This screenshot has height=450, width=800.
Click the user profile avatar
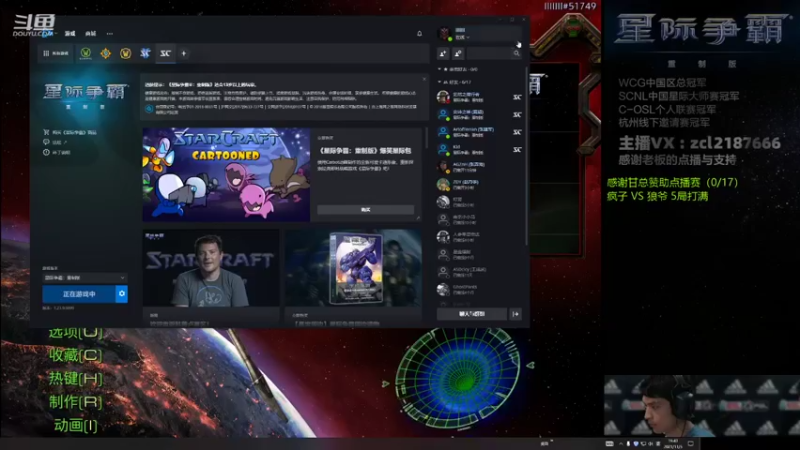click(x=444, y=34)
